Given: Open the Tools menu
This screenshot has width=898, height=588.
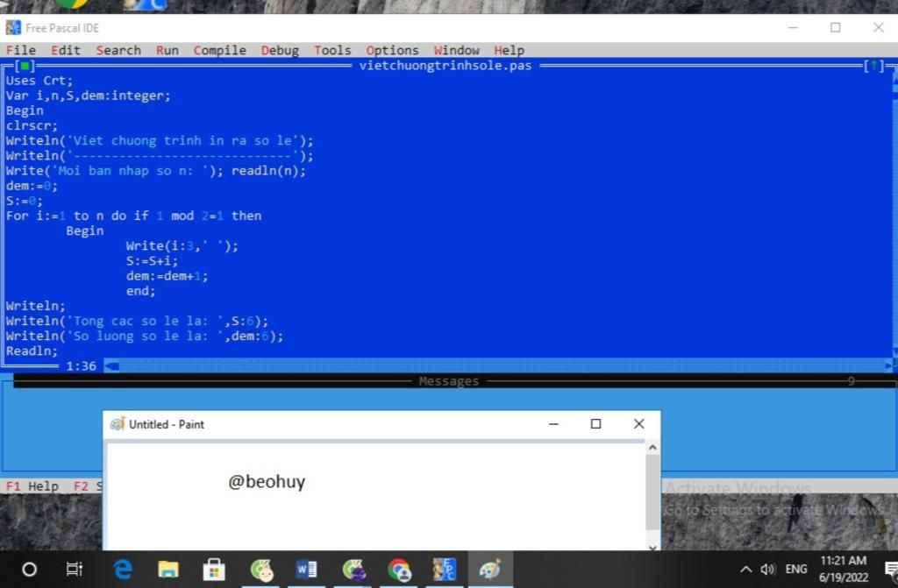Looking at the screenshot, I should click(332, 50).
